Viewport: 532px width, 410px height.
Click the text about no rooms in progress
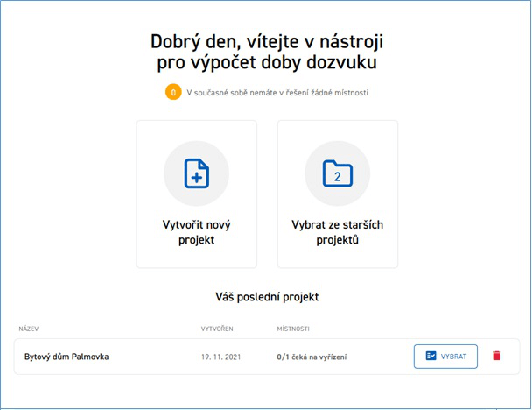pyautogui.click(x=277, y=93)
